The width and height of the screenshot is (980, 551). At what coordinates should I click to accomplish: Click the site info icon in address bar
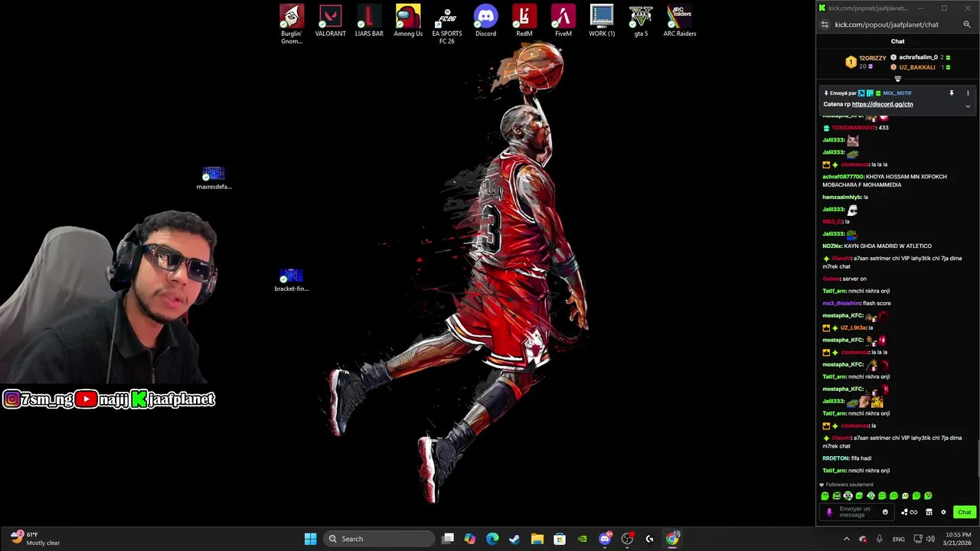pos(825,24)
